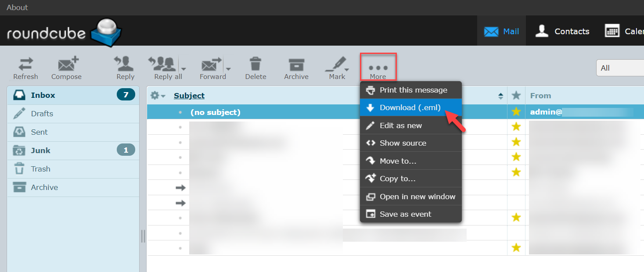Image resolution: width=644 pixels, height=272 pixels.
Task: Choose Print this message menu entry
Action: [413, 90]
